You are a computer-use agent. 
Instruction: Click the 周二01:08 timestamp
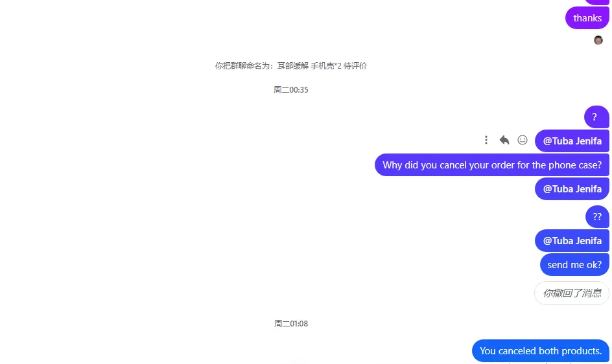pos(291,323)
